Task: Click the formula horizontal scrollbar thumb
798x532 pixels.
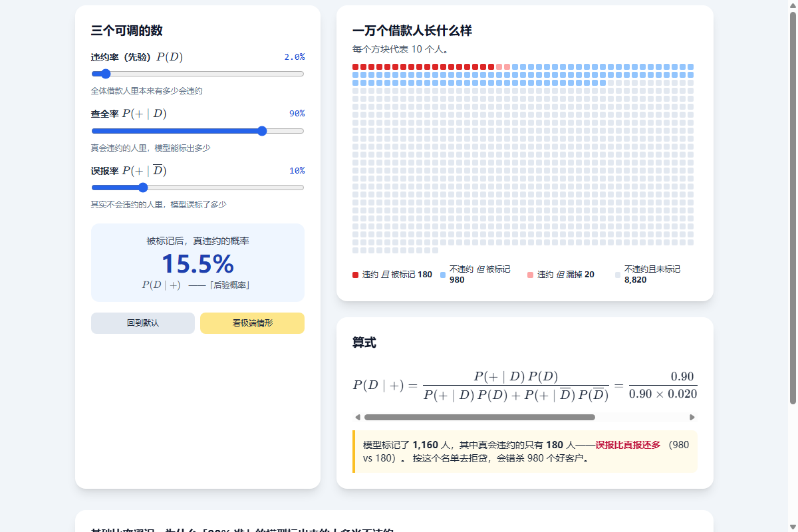Action: (x=479, y=418)
